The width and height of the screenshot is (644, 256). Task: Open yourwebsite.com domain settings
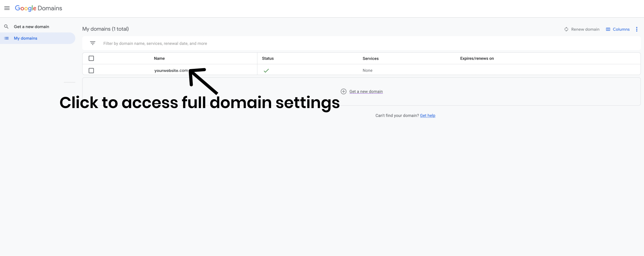coord(171,71)
